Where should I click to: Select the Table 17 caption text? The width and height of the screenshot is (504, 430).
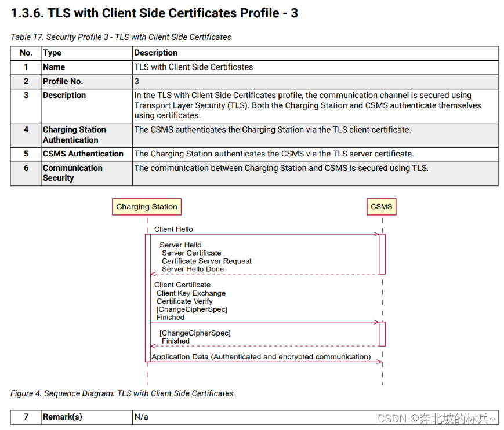(x=121, y=37)
